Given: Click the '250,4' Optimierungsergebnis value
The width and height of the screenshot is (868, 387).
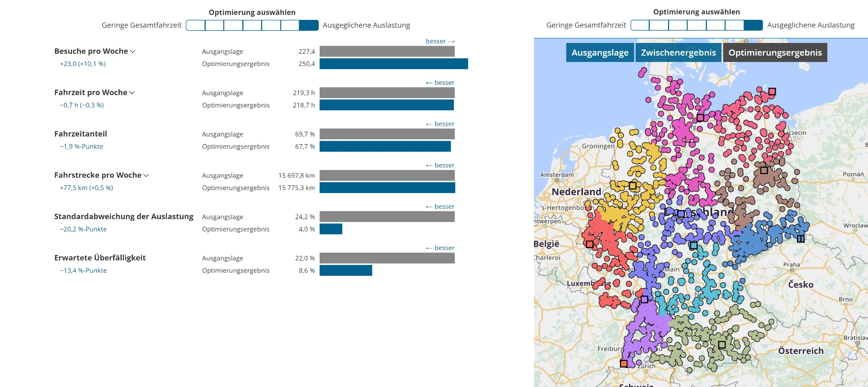Looking at the screenshot, I should [x=307, y=64].
